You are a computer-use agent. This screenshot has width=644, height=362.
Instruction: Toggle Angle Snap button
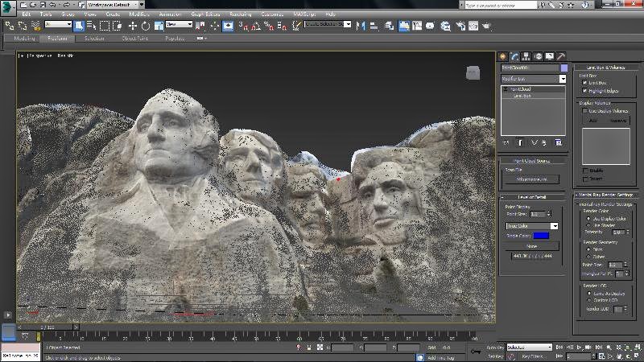coord(256,26)
